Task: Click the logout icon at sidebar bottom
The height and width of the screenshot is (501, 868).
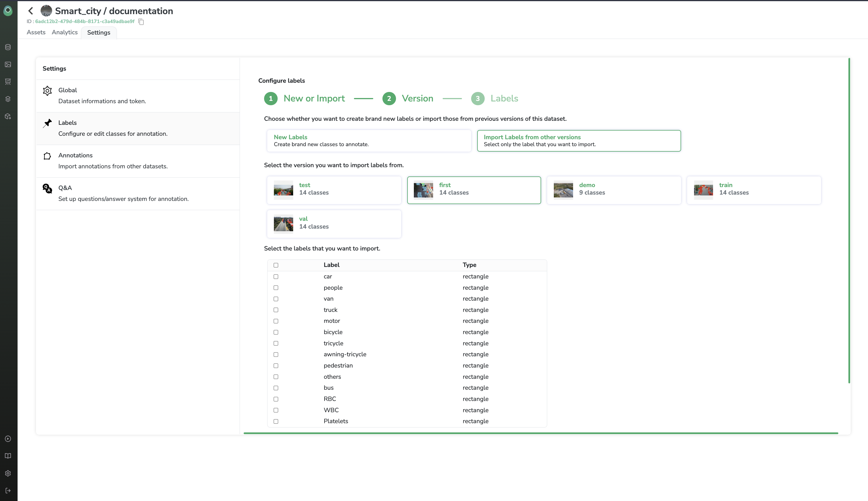Action: (x=8, y=490)
